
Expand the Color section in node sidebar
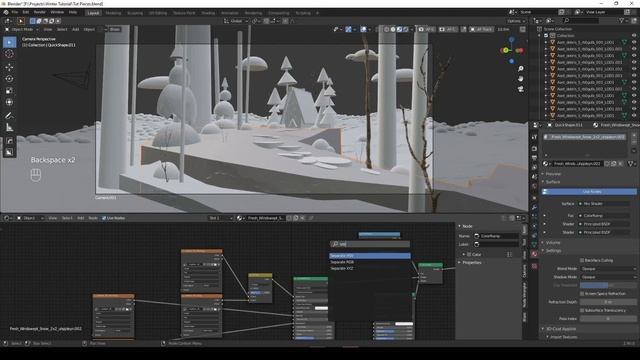click(x=476, y=254)
